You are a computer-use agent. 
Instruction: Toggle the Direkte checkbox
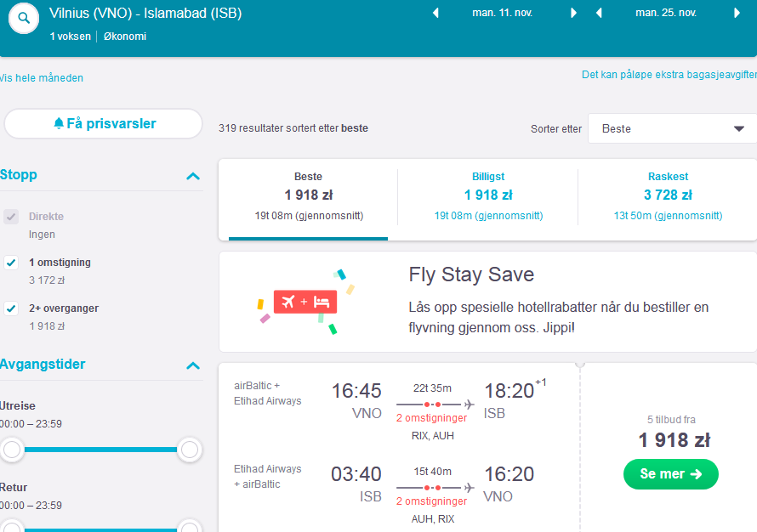[11, 217]
